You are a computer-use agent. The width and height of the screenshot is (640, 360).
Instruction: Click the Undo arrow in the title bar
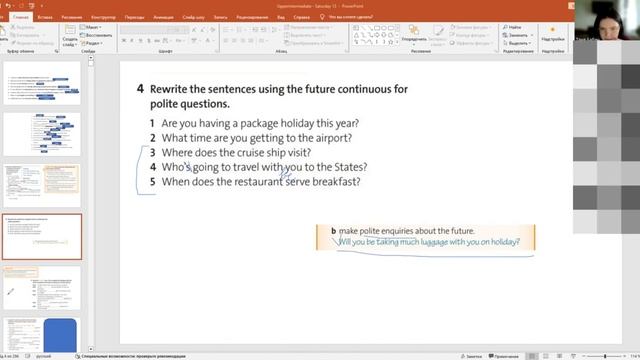click(x=8, y=6)
